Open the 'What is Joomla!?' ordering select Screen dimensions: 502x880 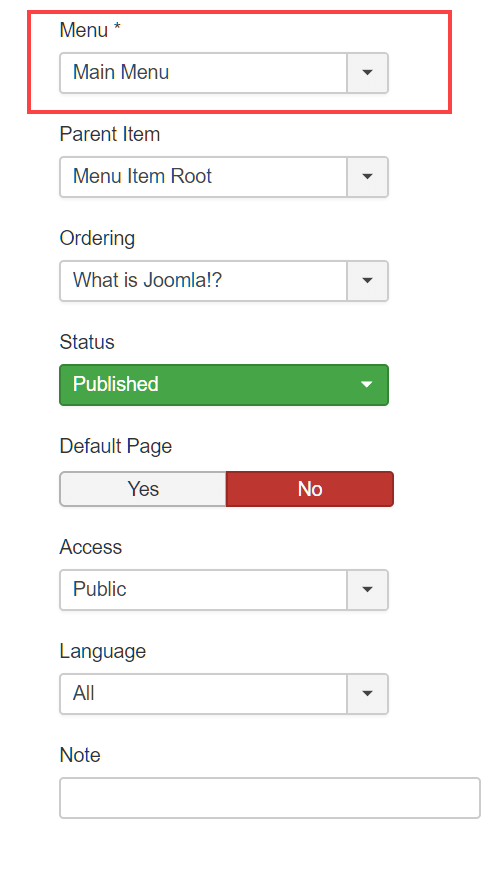(x=224, y=281)
